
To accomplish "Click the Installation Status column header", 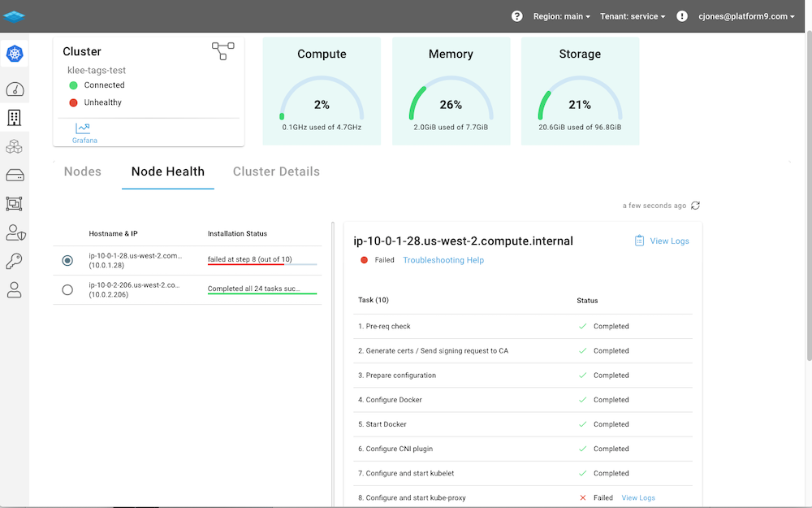I will pyautogui.click(x=237, y=234).
